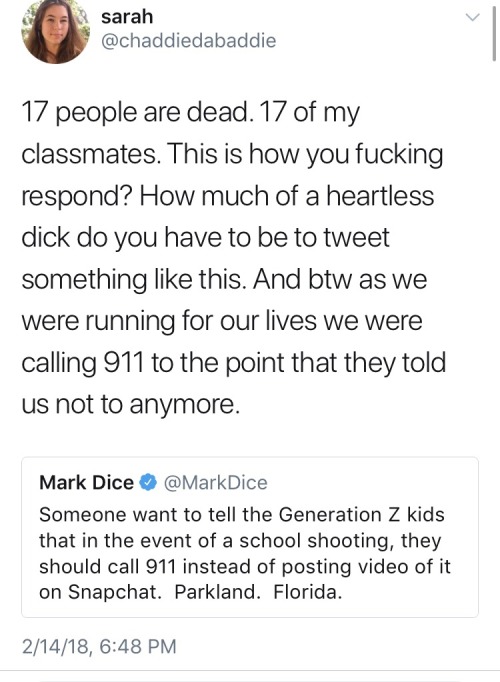Click the 'calling 911' sentence line
500x682 pixels.
pyautogui.click(x=234, y=363)
